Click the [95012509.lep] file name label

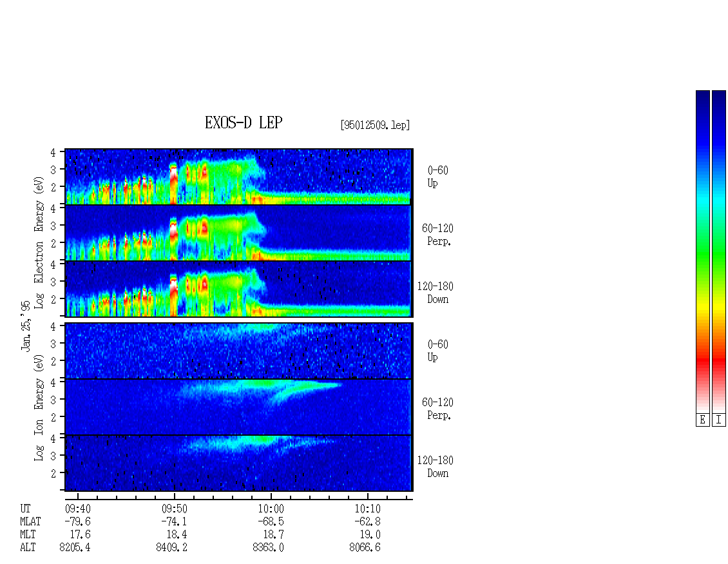click(x=375, y=125)
